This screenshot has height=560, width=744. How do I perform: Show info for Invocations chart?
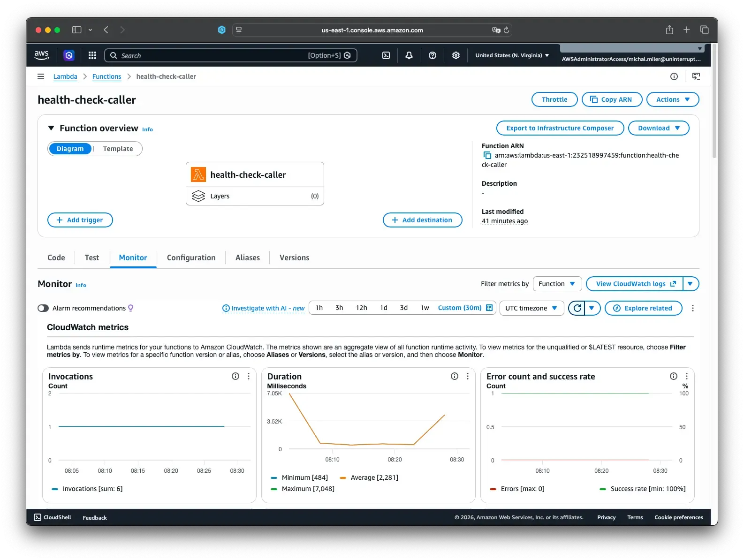tap(235, 376)
